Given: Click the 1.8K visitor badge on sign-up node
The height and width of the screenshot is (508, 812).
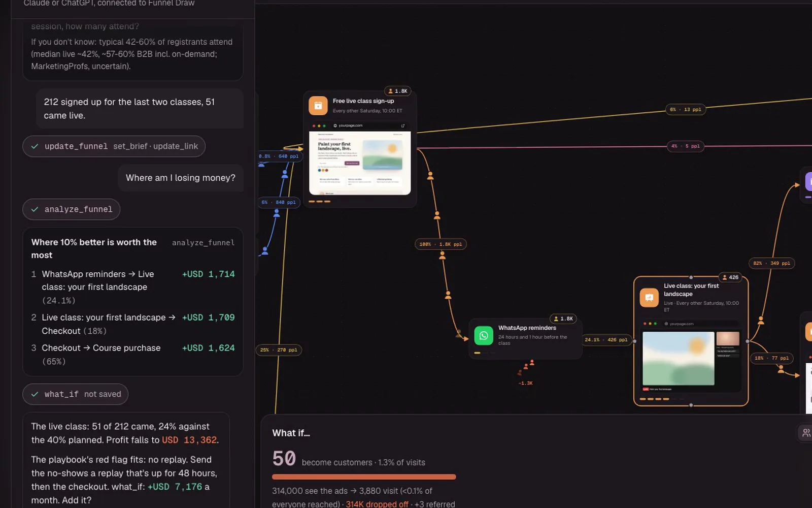Looking at the screenshot, I should pyautogui.click(x=398, y=91).
